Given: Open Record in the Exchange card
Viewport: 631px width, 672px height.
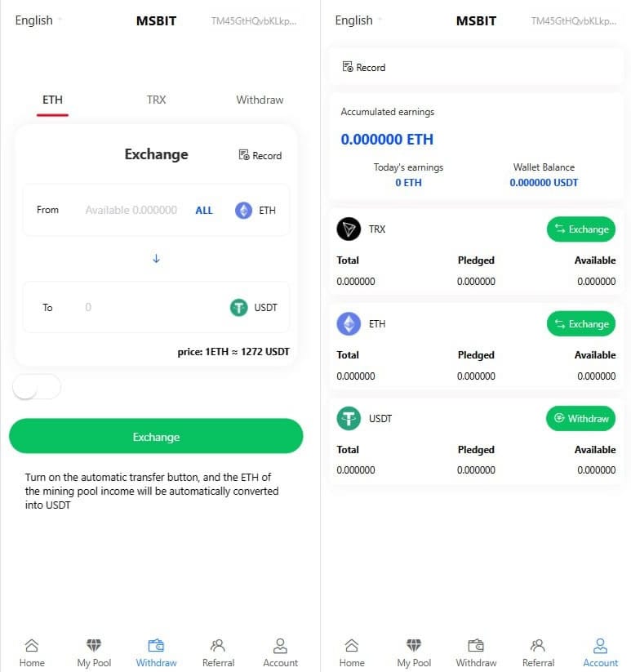Looking at the screenshot, I should click(x=260, y=155).
